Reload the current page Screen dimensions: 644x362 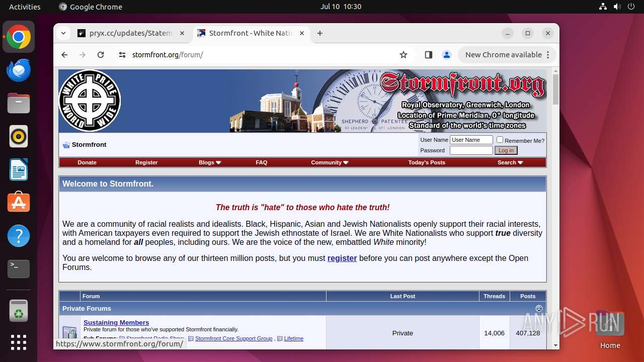point(101,55)
